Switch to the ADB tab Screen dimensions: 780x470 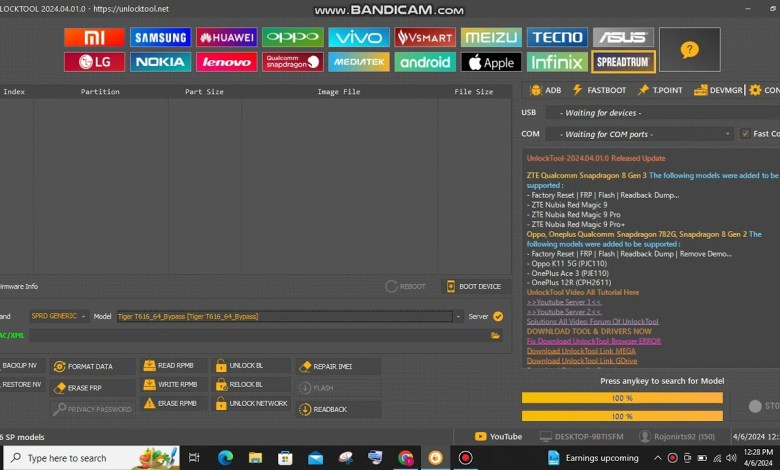point(544,90)
